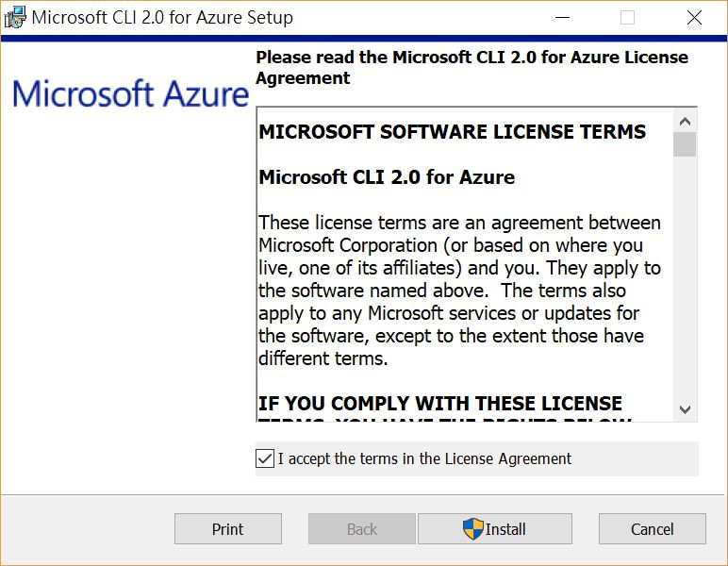Viewport: 728px width, 566px height.
Task: Close the setup window with the X
Action: coord(694,18)
